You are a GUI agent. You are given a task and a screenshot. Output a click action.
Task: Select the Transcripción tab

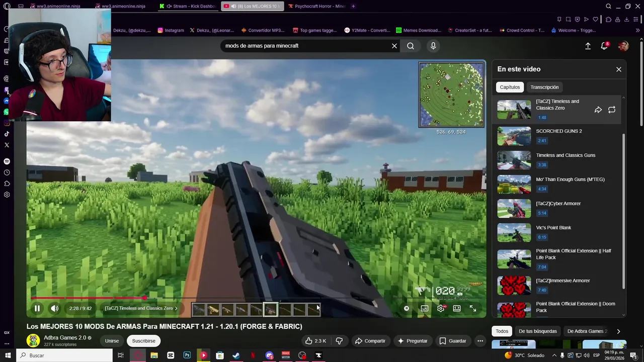tap(544, 87)
